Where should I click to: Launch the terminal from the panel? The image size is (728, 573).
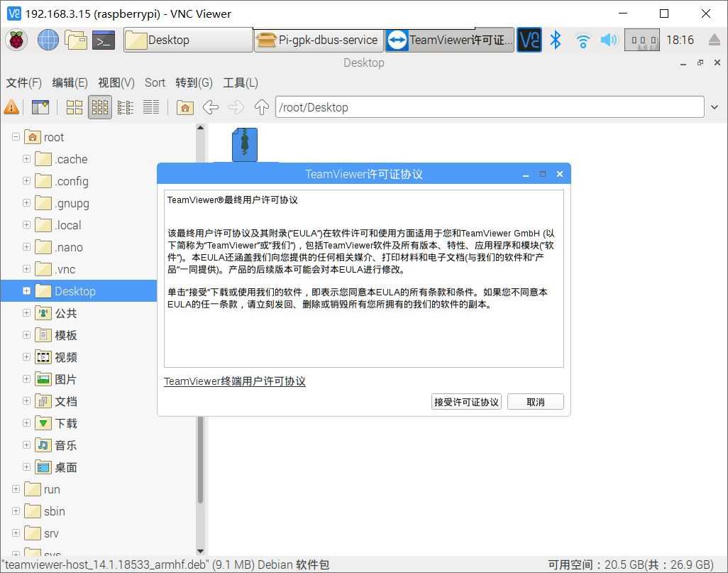104,40
